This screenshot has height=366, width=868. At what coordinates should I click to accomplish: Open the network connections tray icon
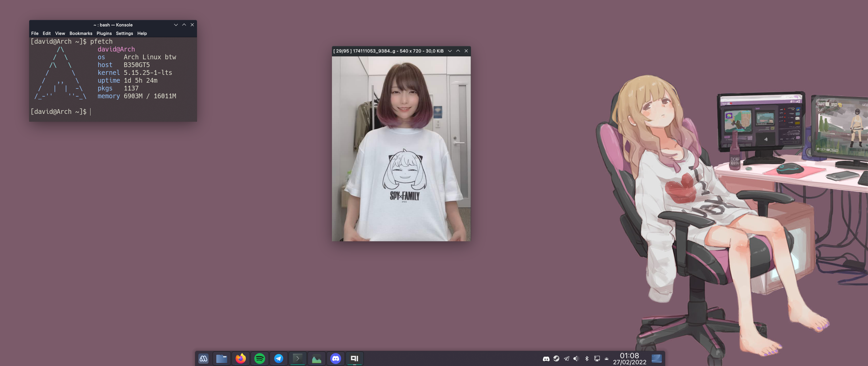tap(597, 359)
